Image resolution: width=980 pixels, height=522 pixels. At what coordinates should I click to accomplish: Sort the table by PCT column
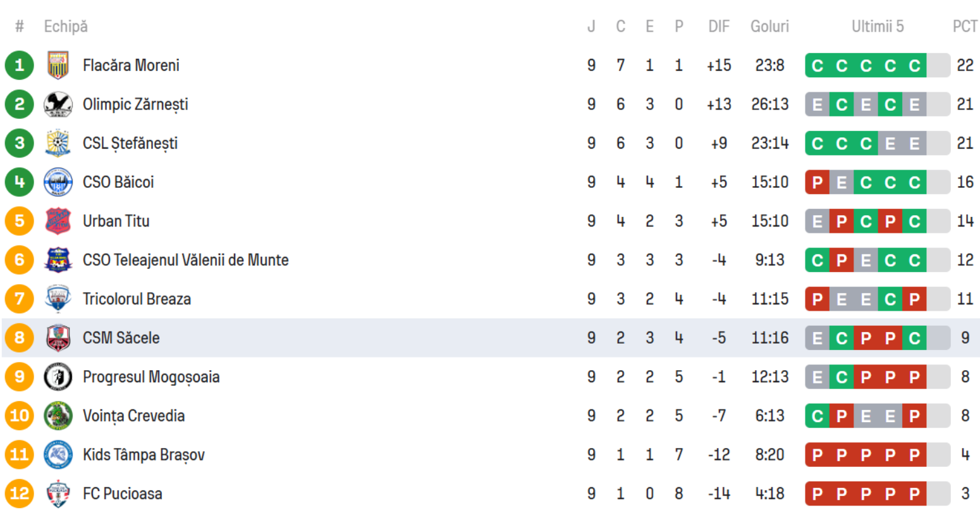point(965,27)
